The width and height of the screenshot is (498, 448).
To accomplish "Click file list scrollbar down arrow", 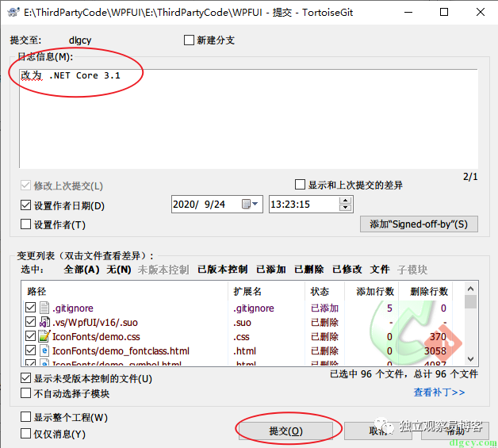I will pyautogui.click(x=471, y=359).
